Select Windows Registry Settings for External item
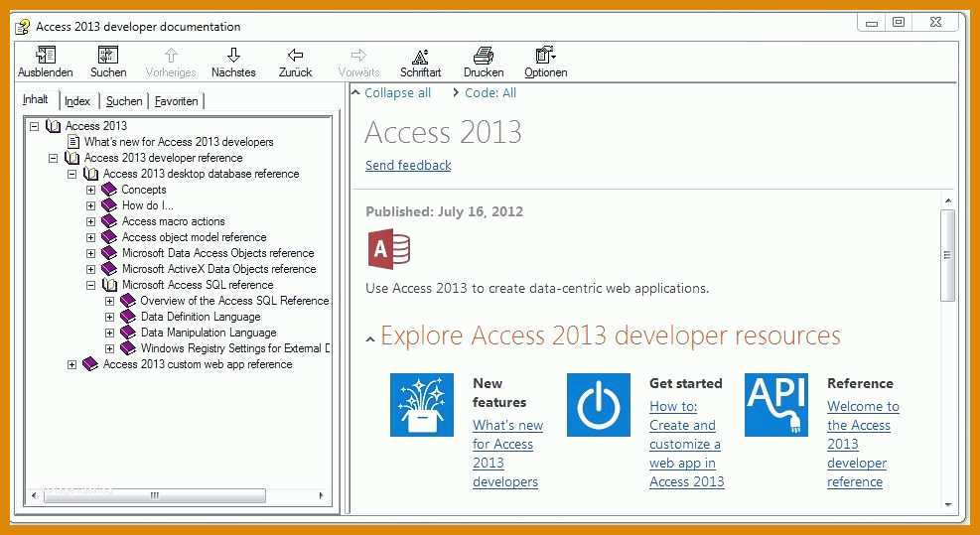The width and height of the screenshot is (980, 535). (x=235, y=348)
